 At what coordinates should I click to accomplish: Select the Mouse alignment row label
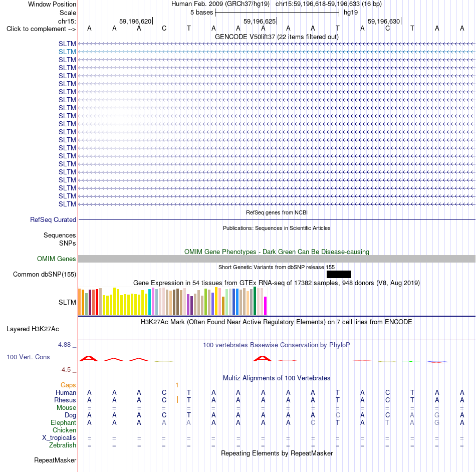66,408
